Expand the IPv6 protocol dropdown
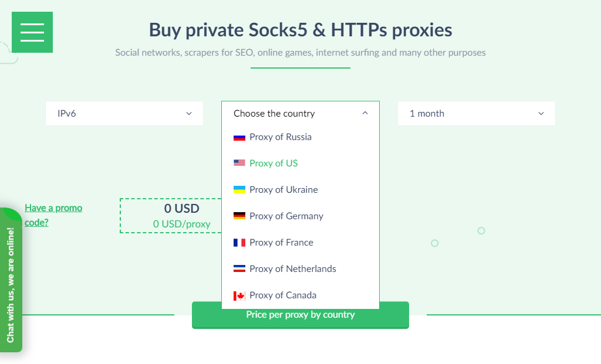This screenshot has height=364, width=601. point(124,113)
